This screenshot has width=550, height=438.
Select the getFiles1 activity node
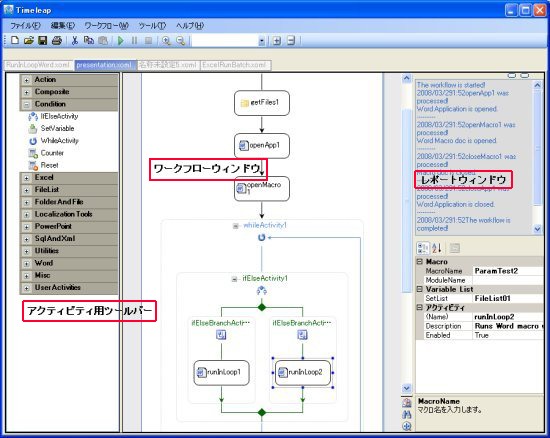(x=262, y=103)
